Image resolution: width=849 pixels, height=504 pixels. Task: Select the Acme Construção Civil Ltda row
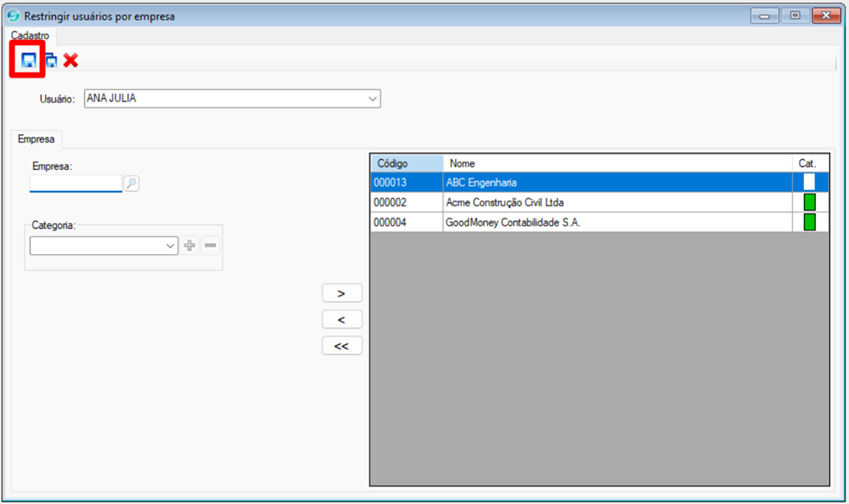[599, 202]
